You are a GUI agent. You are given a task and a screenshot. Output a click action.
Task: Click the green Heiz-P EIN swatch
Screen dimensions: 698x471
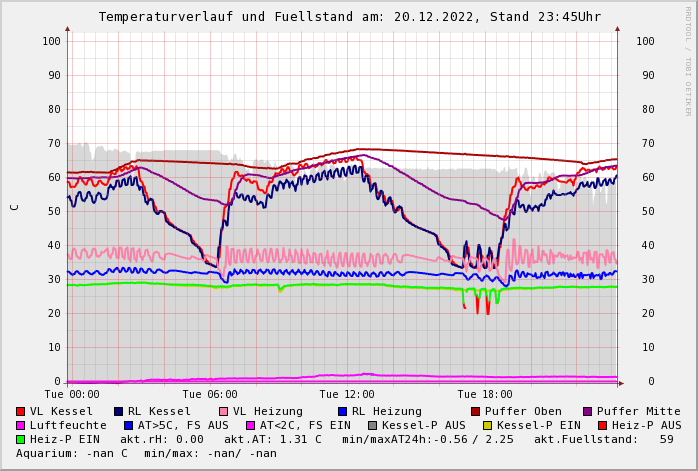click(21, 440)
